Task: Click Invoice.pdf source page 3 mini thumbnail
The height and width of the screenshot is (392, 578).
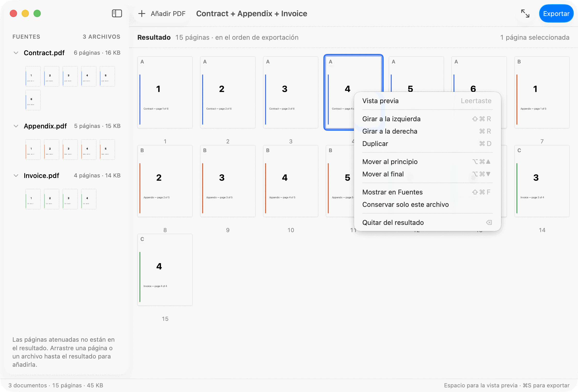Action: (x=70, y=199)
